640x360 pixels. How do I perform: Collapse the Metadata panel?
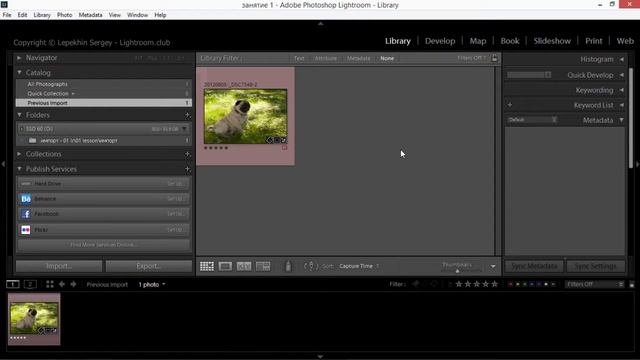622,120
